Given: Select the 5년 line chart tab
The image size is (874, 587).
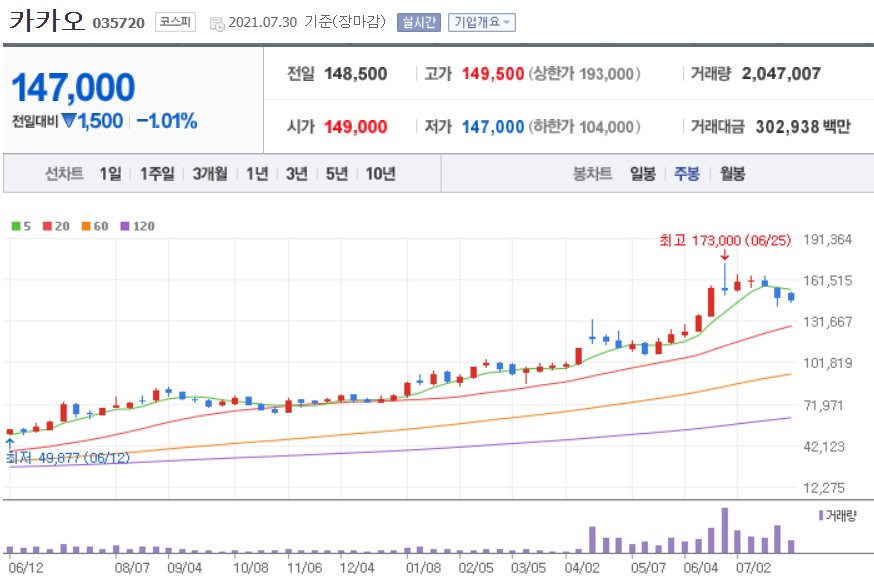Looking at the screenshot, I should pos(337,174).
